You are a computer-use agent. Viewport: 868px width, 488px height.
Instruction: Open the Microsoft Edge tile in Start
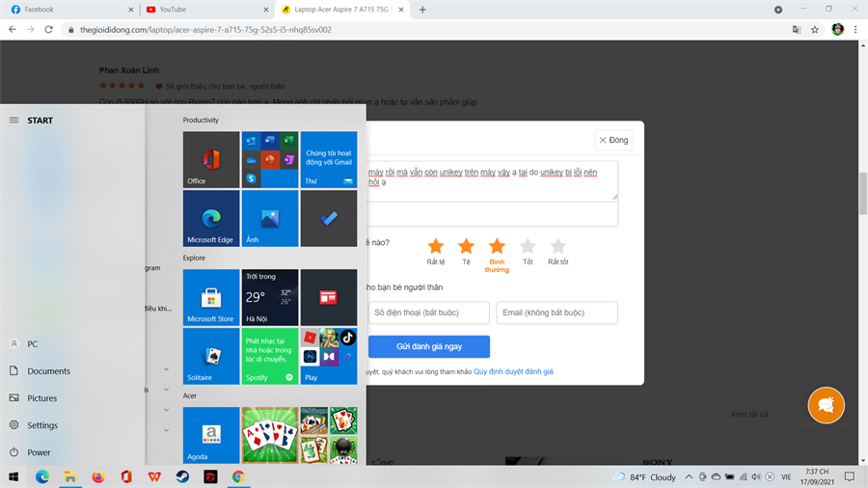click(x=211, y=218)
